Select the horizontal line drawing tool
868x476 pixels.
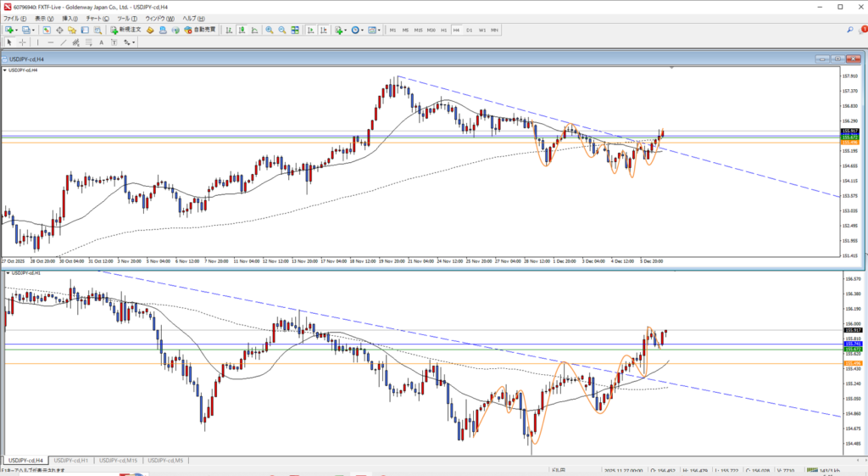click(52, 42)
